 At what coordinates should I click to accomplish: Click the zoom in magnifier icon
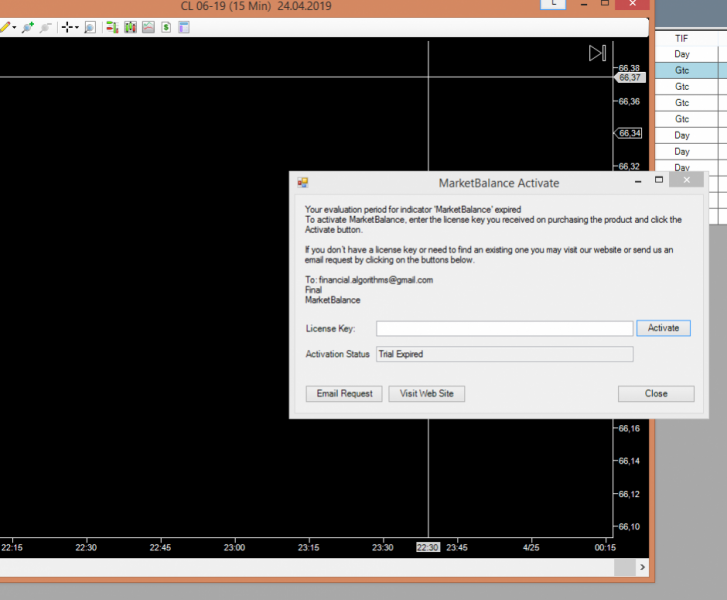[28, 27]
